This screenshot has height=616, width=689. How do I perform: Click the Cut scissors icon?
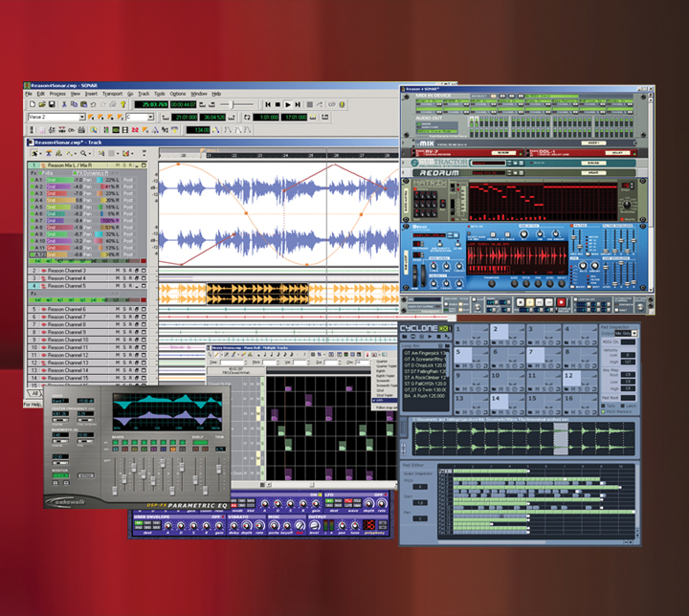click(x=64, y=104)
